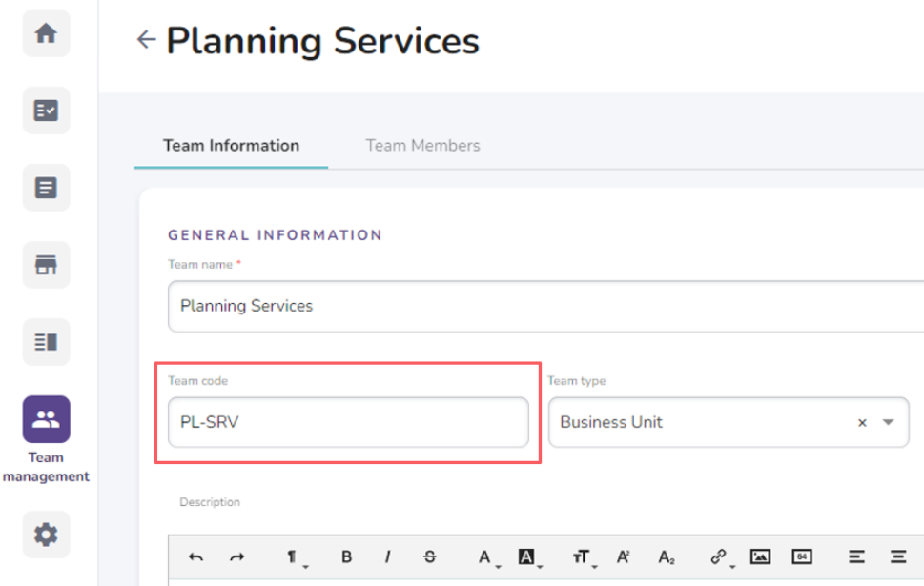
Task: Insert an image into the description
Action: (x=760, y=557)
